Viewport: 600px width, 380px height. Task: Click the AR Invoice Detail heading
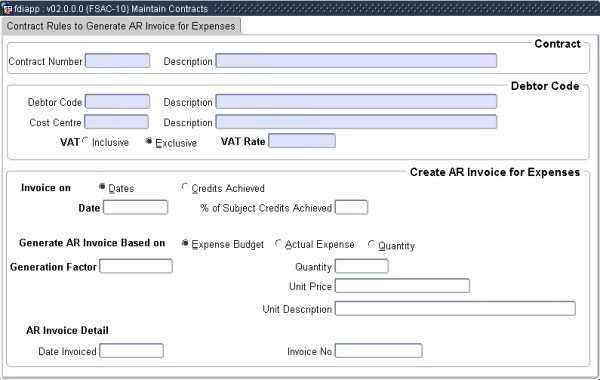click(x=67, y=330)
